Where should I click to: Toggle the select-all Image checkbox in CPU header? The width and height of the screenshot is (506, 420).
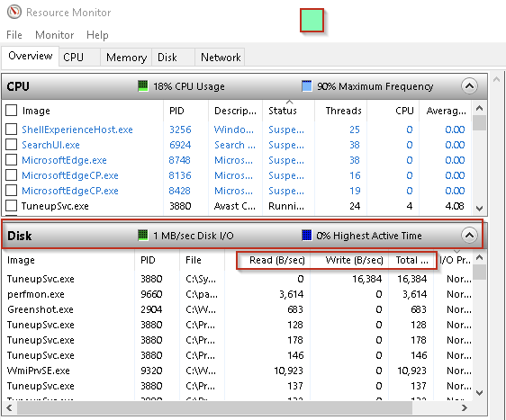pos(12,111)
